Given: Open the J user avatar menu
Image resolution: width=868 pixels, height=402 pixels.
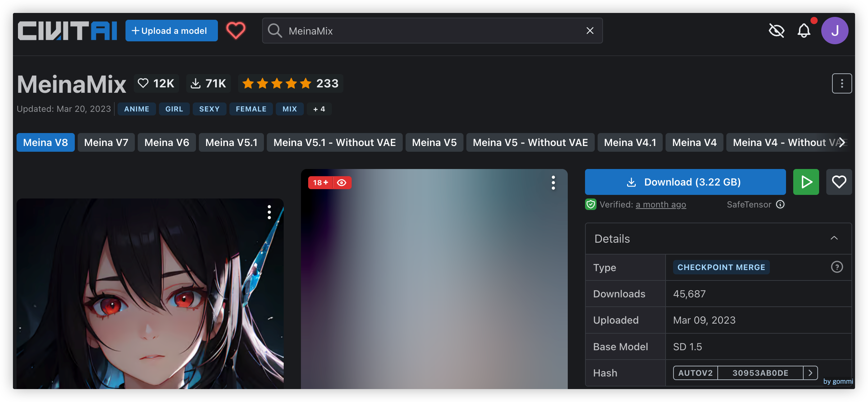Looking at the screenshot, I should coord(835,31).
